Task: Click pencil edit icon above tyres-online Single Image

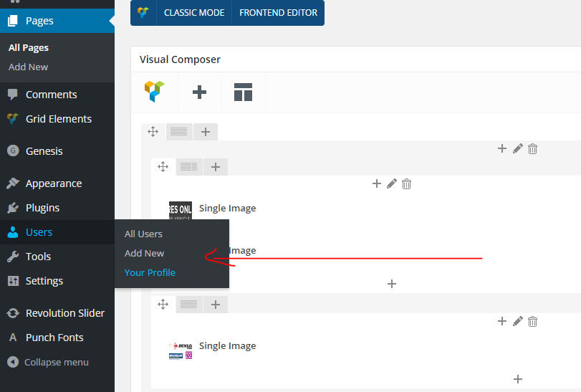Action: pos(392,183)
